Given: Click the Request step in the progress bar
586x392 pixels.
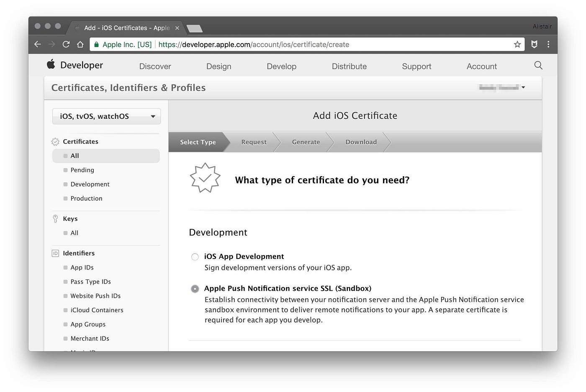Looking at the screenshot, I should point(254,142).
